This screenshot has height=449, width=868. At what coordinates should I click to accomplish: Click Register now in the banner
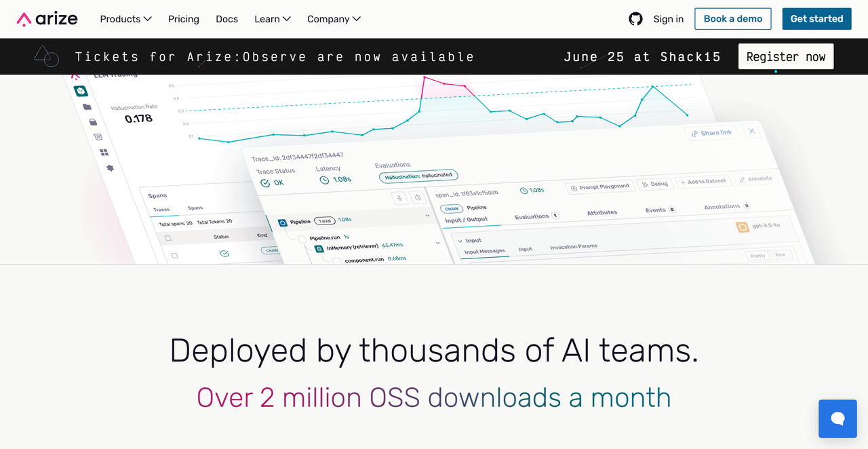pyautogui.click(x=786, y=57)
